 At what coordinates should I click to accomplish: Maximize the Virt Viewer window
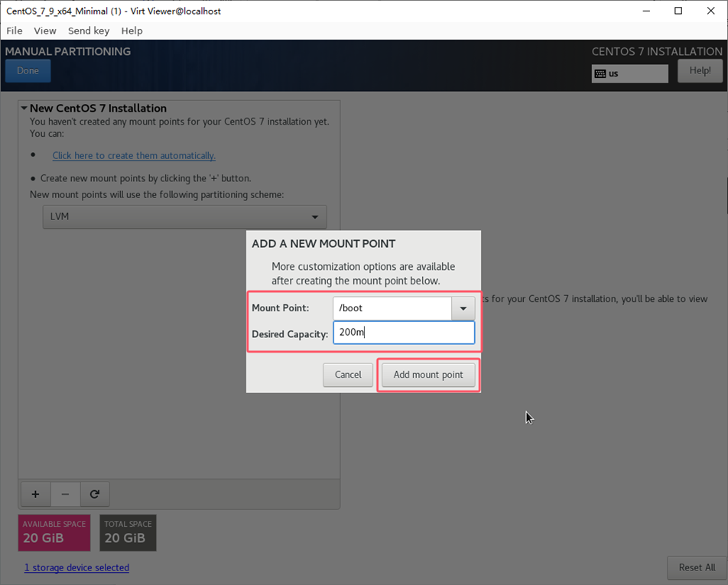tap(678, 11)
